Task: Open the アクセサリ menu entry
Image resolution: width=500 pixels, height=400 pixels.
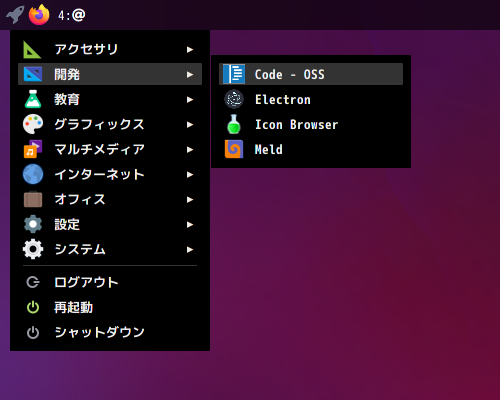Action: click(110, 49)
